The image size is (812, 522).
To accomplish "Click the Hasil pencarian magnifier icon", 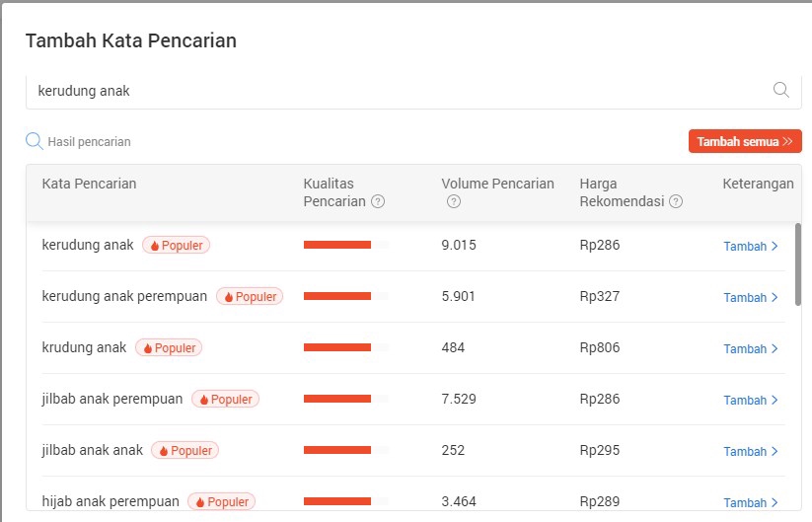I will tap(35, 141).
